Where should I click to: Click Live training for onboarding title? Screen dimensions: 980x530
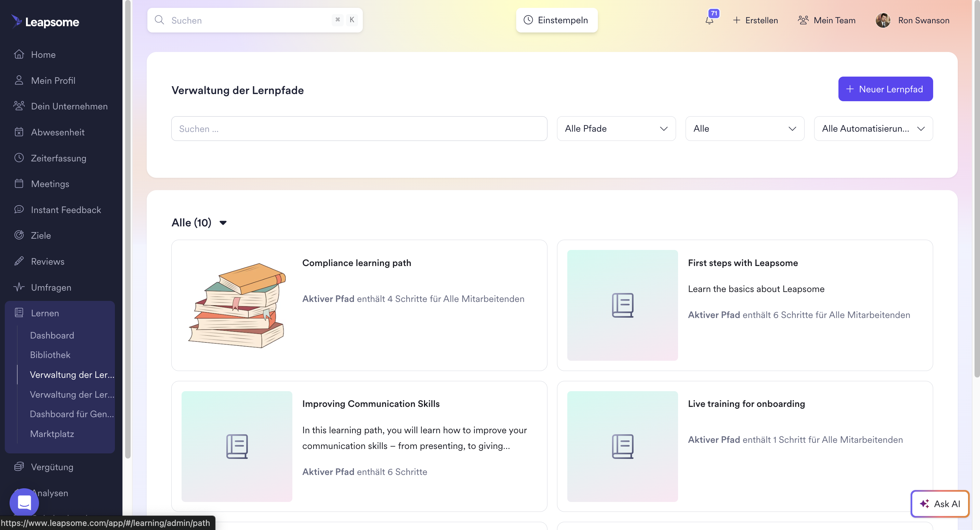746,404
